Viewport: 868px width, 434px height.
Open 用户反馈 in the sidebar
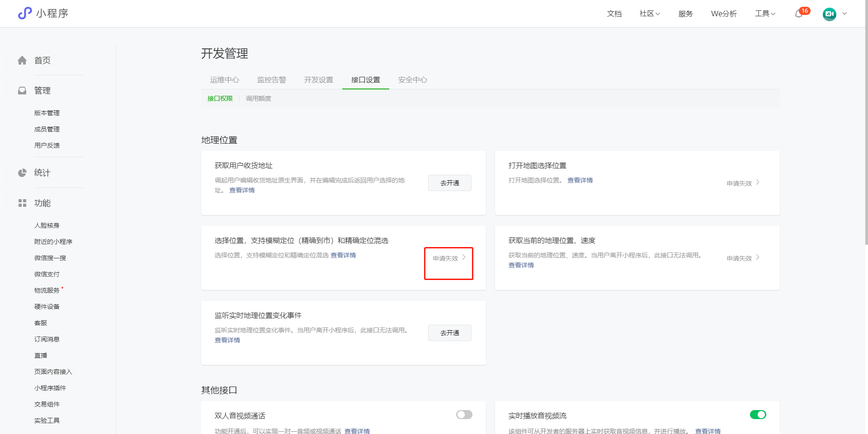47,145
